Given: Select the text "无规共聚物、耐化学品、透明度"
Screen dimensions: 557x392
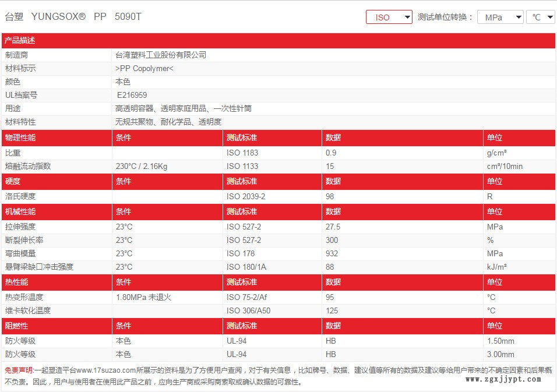Looking at the screenshot, I should (x=168, y=122).
